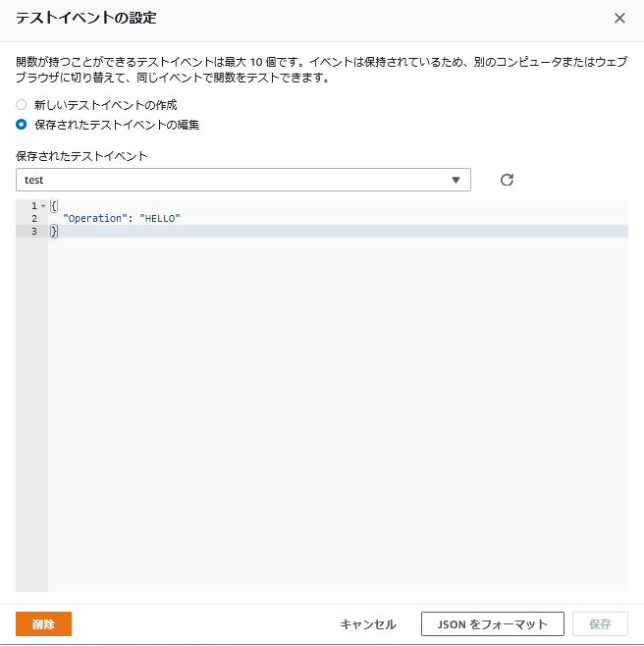Close the test event settings dialog
This screenshot has height=646, width=644.
pos(619,18)
